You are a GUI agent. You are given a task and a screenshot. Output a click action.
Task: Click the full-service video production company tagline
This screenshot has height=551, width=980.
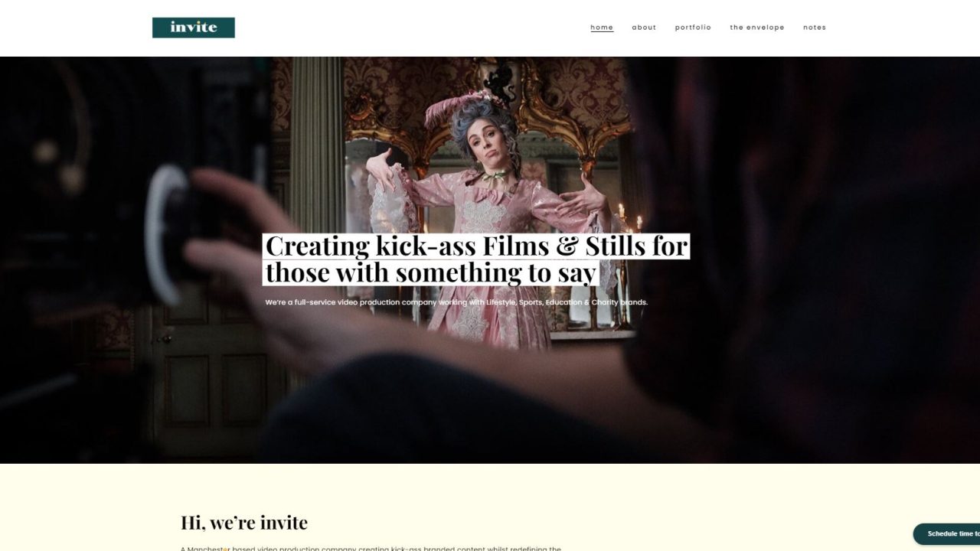[x=456, y=302]
